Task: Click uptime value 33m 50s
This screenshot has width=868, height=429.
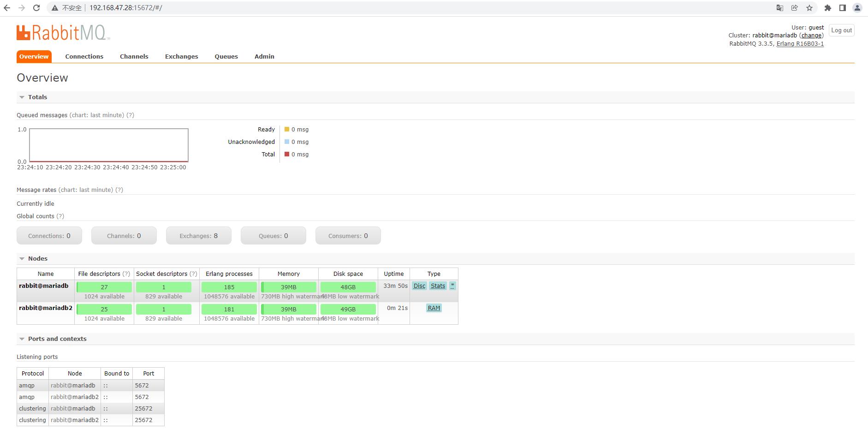Action: (x=396, y=286)
